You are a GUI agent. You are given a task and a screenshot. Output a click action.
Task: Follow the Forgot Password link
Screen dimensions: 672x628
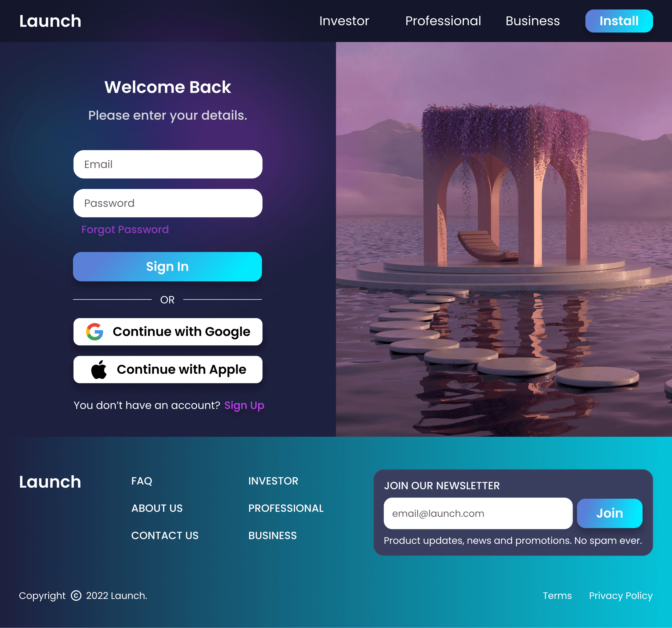coord(125,230)
